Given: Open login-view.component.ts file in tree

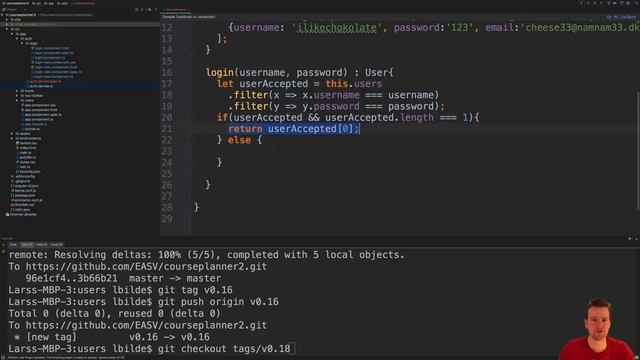Looking at the screenshot, I should (53, 77).
